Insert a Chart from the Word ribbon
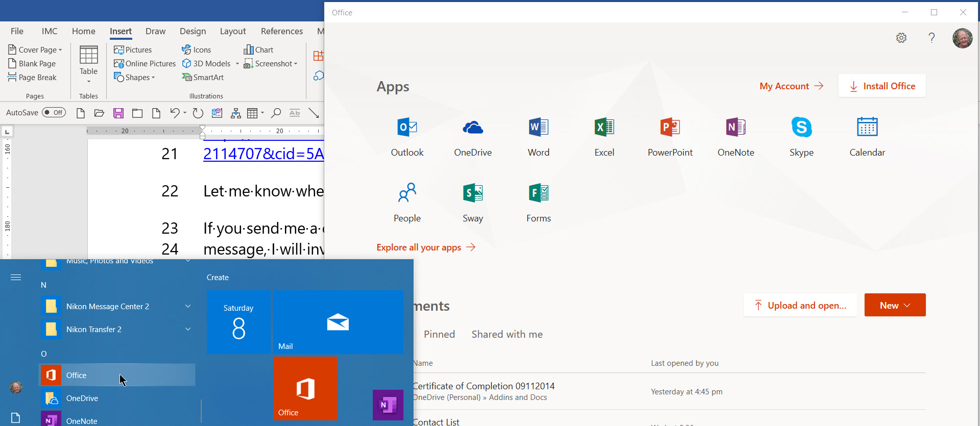The width and height of the screenshot is (980, 426). [258, 49]
